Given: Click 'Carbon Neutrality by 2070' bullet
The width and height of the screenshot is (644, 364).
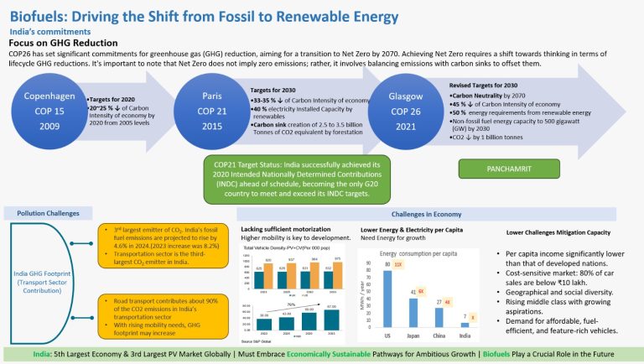Looking at the screenshot, I should coord(487,96).
